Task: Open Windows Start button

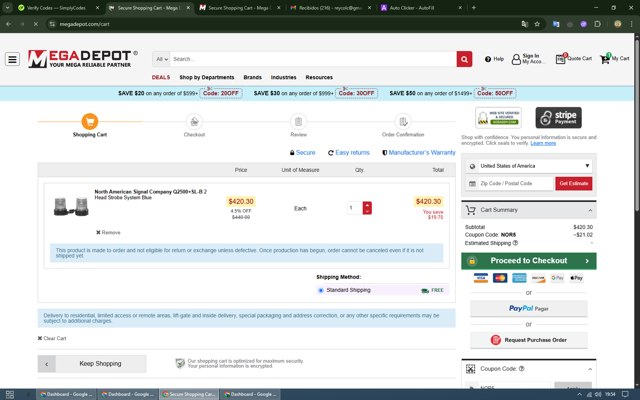Action: click(x=10, y=394)
